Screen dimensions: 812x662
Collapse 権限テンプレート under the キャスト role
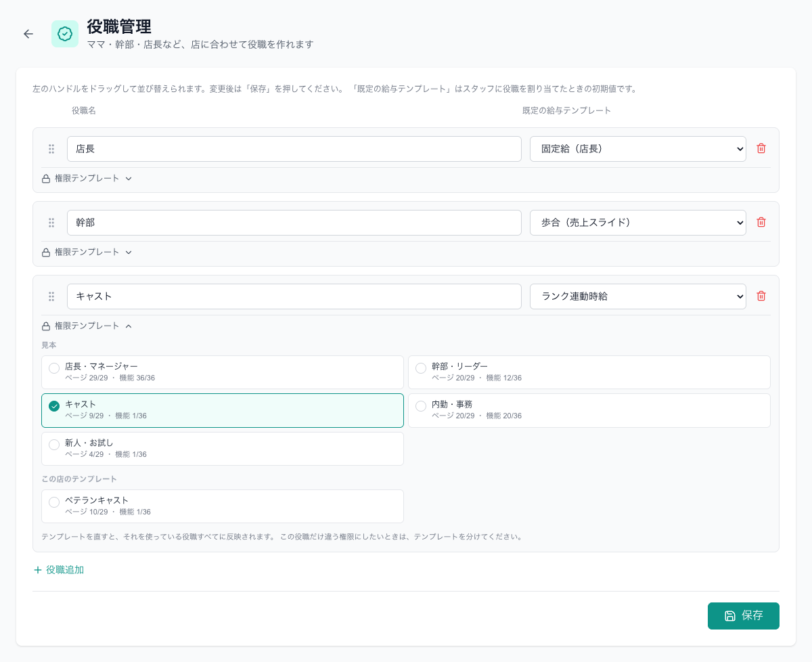click(x=87, y=326)
